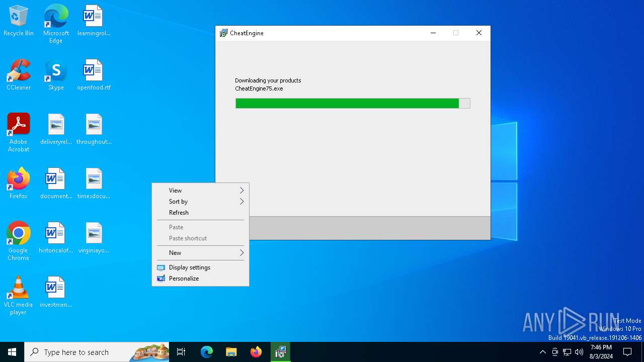Image resolution: width=644 pixels, height=362 pixels.
Task: Open File Explorer from the taskbar
Action: (x=231, y=352)
